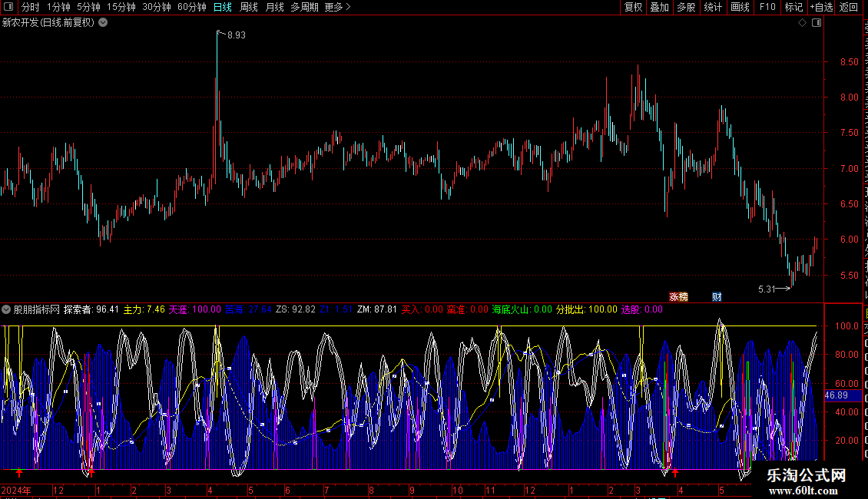Click the 叠加 overlay button
Viewport: 868px width, 499px height.
[660, 7]
